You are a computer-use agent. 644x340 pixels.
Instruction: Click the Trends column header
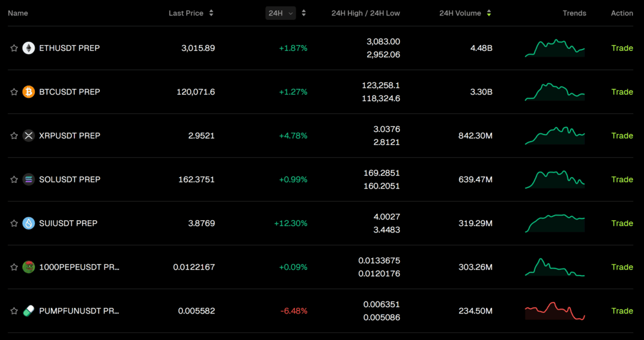(x=574, y=14)
